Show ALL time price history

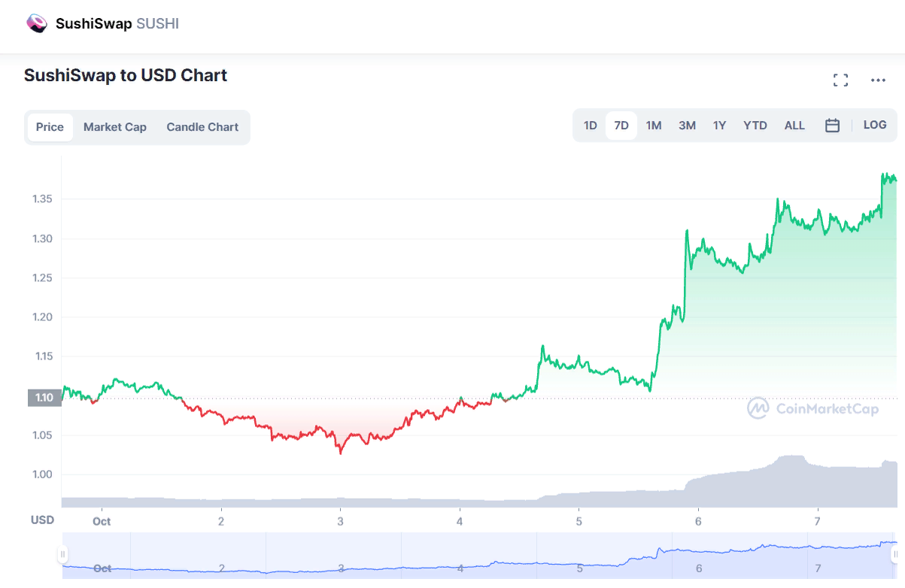794,126
